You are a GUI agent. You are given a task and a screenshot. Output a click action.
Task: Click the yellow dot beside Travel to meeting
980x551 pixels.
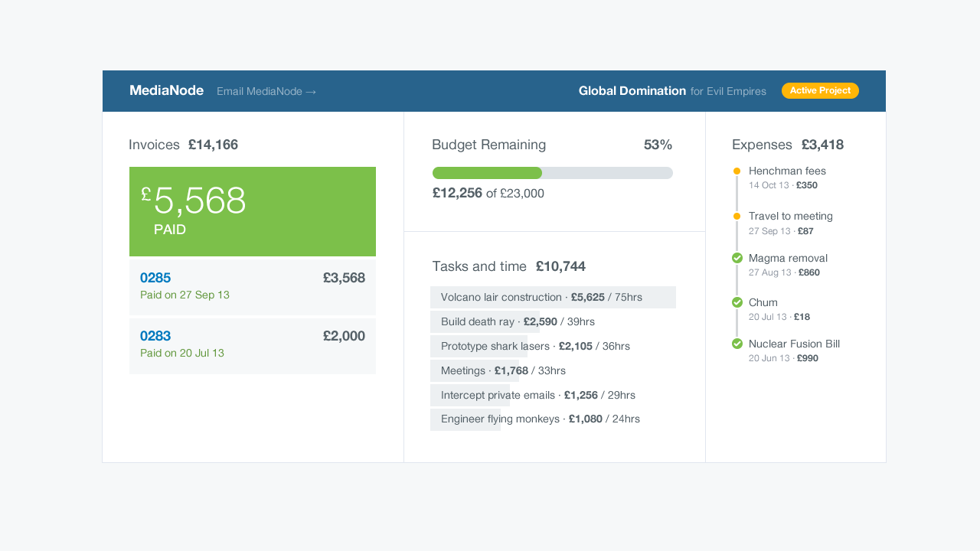click(737, 217)
